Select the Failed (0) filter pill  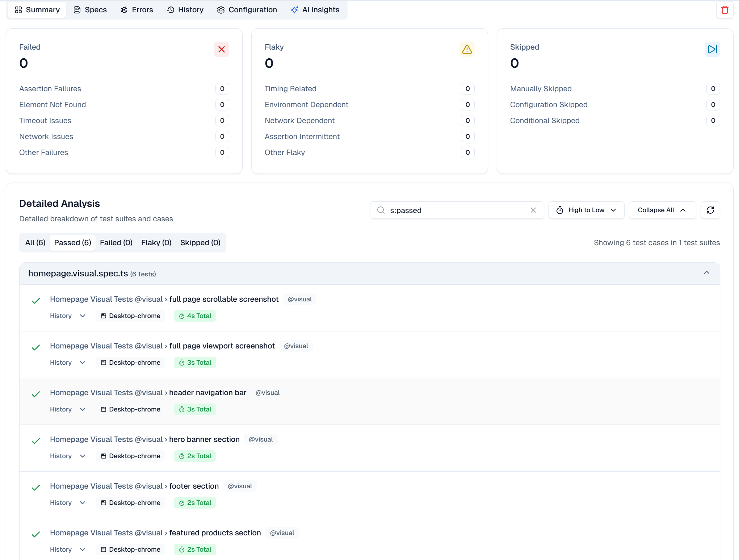pyautogui.click(x=116, y=242)
